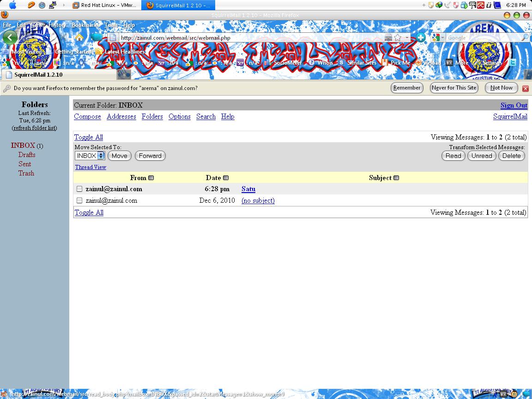This screenshot has height=399, width=532.
Task: Click the Pick Me toolbar button
Action: 396,62
